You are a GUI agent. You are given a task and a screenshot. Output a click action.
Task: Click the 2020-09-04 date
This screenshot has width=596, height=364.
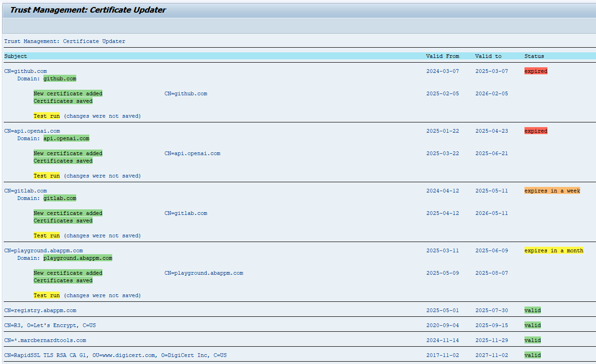[x=443, y=325]
